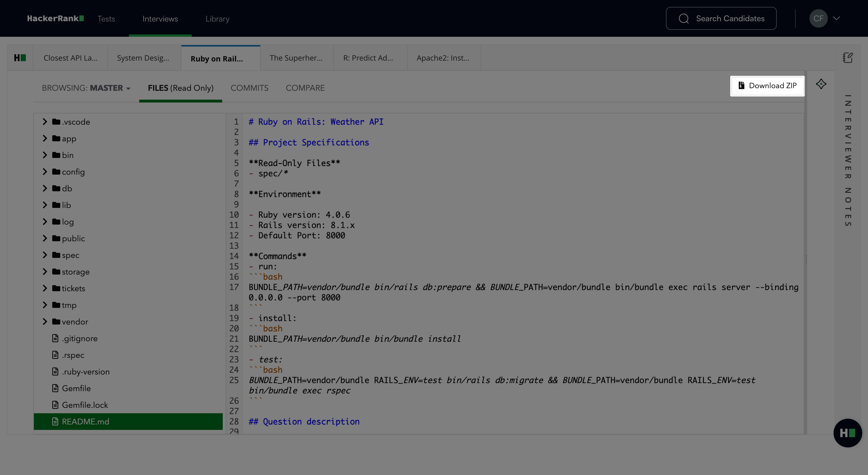Image resolution: width=868 pixels, height=475 pixels.
Task: Click the tickets folder icon
Action: tap(56, 288)
